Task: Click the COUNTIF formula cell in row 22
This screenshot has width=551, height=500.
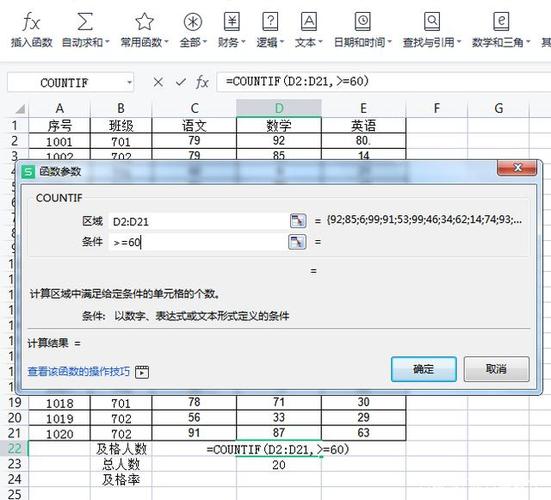Action: click(278, 449)
